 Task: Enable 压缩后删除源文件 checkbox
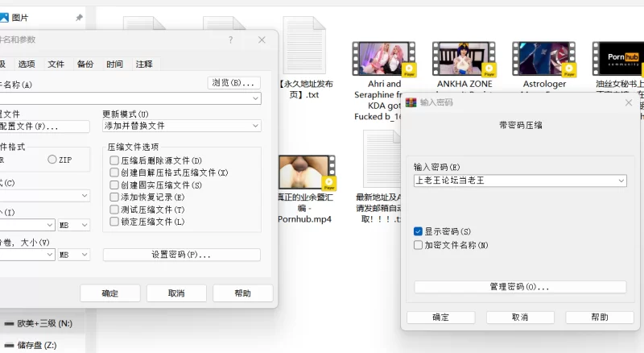[x=114, y=160]
